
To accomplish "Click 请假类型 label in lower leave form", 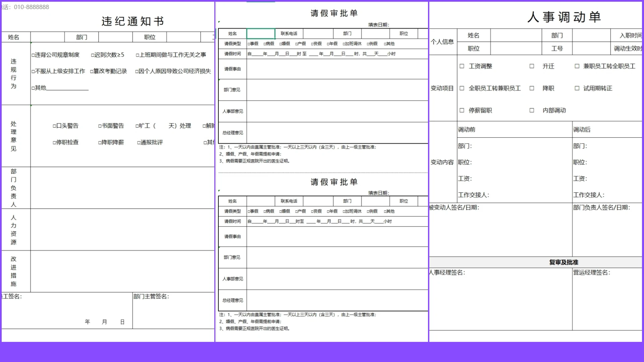I will [232, 211].
